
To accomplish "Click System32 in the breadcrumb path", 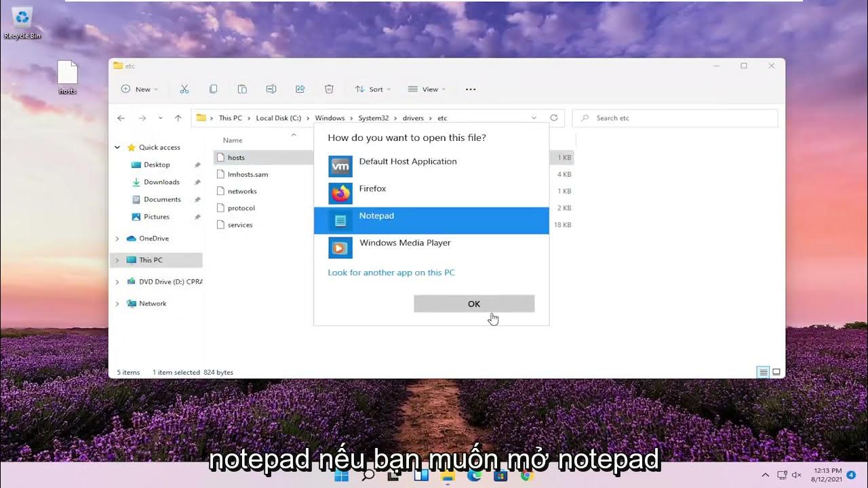I will pyautogui.click(x=374, y=118).
